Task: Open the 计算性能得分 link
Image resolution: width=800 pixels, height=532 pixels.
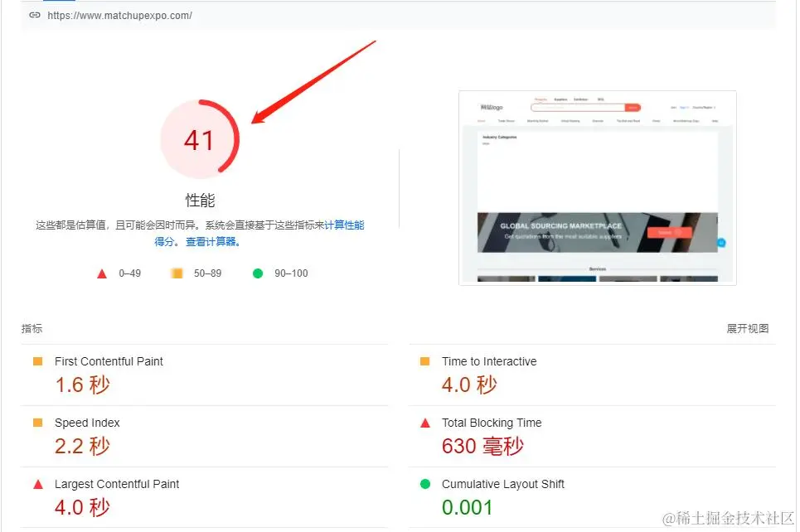Action: coord(344,225)
